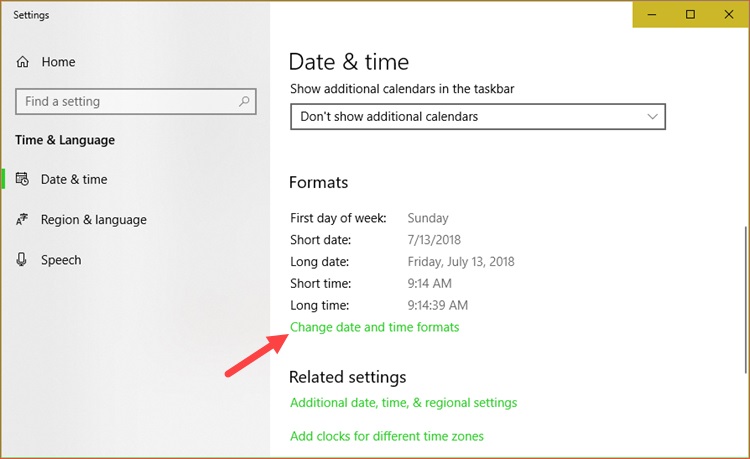
Task: Click the Home house icon
Action: [23, 62]
